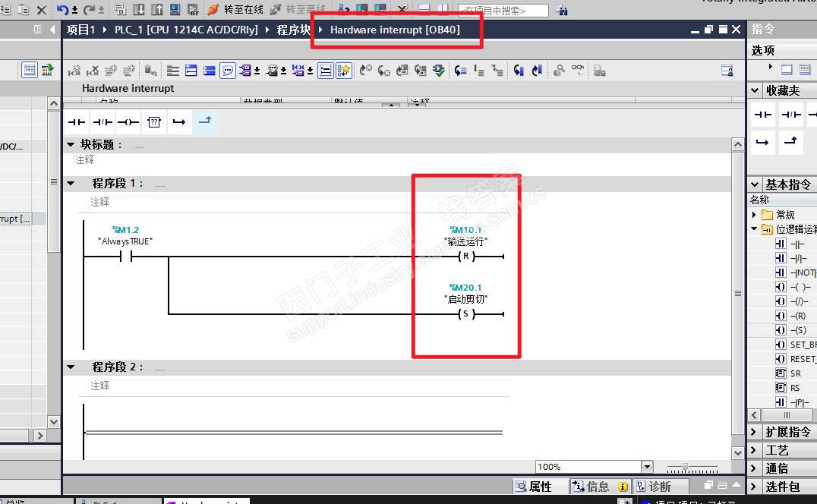Collapse 程序段 2 network

point(71,367)
